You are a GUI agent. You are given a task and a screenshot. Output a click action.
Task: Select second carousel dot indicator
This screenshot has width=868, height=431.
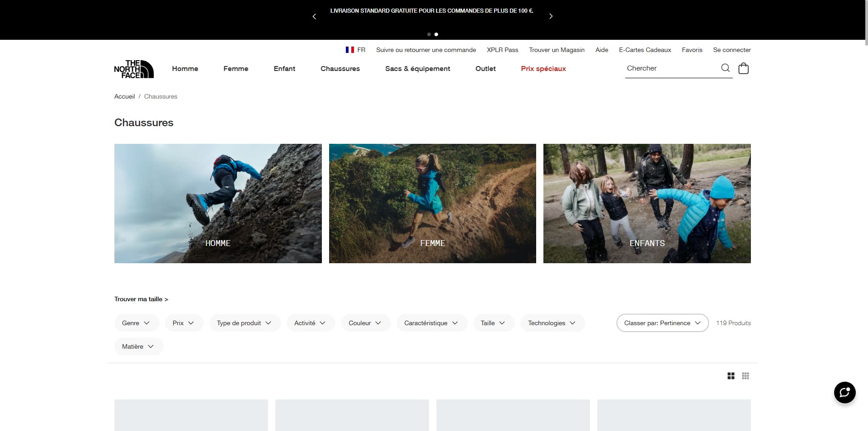[436, 34]
